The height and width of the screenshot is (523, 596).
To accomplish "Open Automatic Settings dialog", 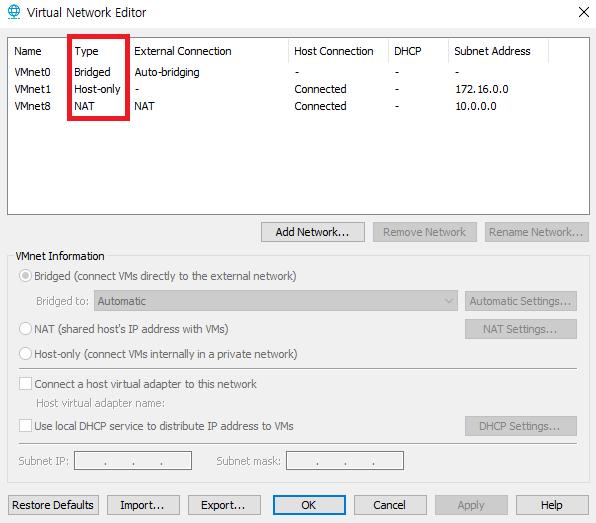I will coord(521,301).
